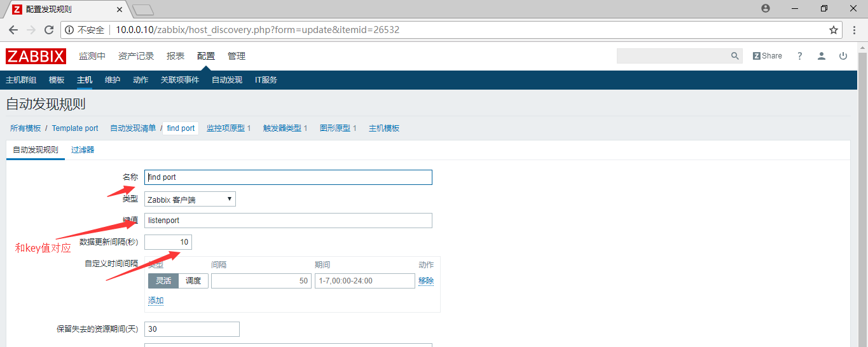Go to 维护 submenu
The width and height of the screenshot is (868, 347).
[x=113, y=80]
